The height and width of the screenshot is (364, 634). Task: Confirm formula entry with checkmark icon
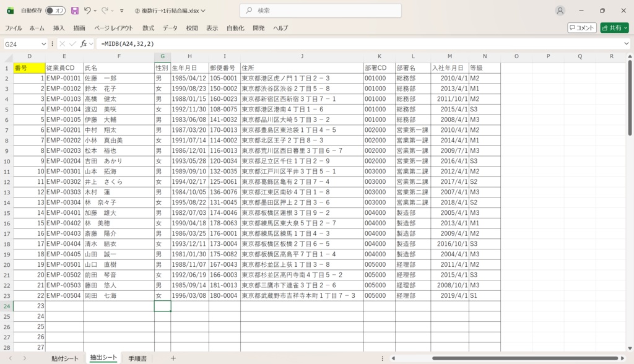pos(73,44)
